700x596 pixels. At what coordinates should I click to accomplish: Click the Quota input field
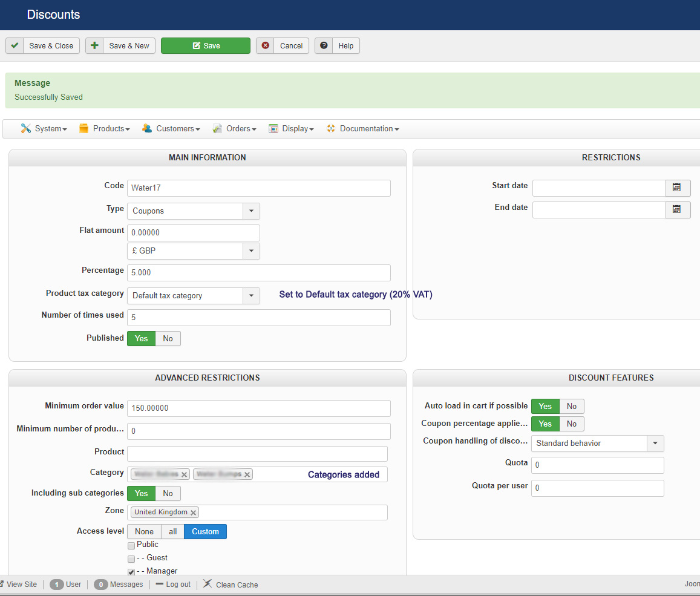597,465
